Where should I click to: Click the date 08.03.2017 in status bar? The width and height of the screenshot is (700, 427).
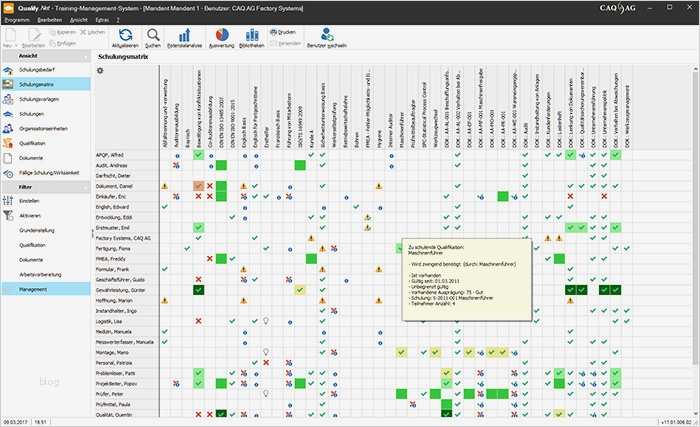tap(15, 422)
